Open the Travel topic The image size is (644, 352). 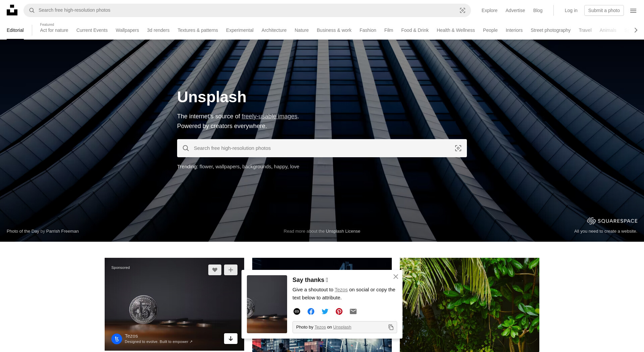(585, 30)
